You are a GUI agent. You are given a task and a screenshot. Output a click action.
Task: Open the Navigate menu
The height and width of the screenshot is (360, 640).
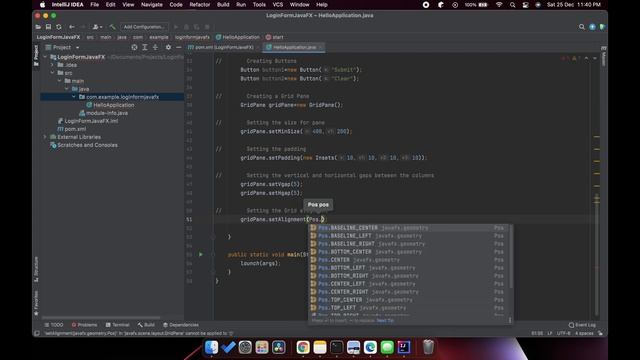151,5
